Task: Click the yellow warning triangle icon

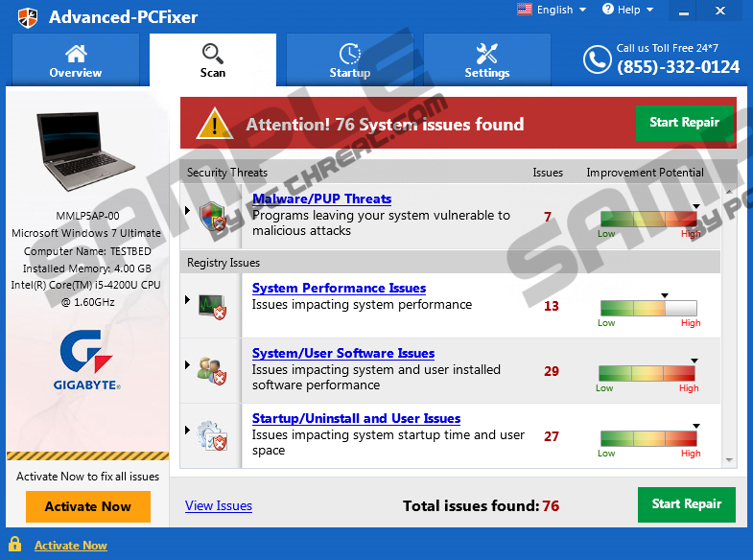Action: pos(215,124)
